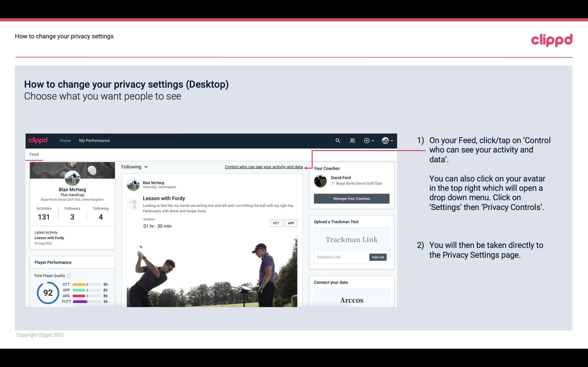Click the APP performance tag icon

click(x=292, y=223)
